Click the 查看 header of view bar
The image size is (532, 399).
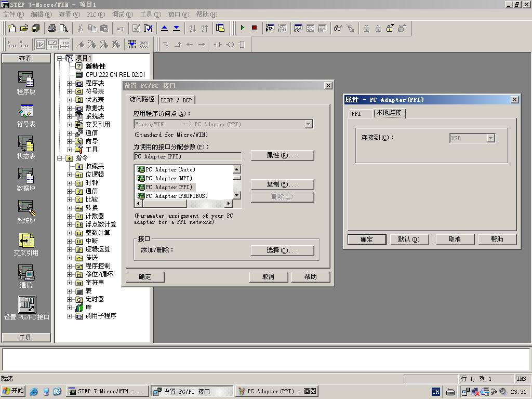[26, 58]
